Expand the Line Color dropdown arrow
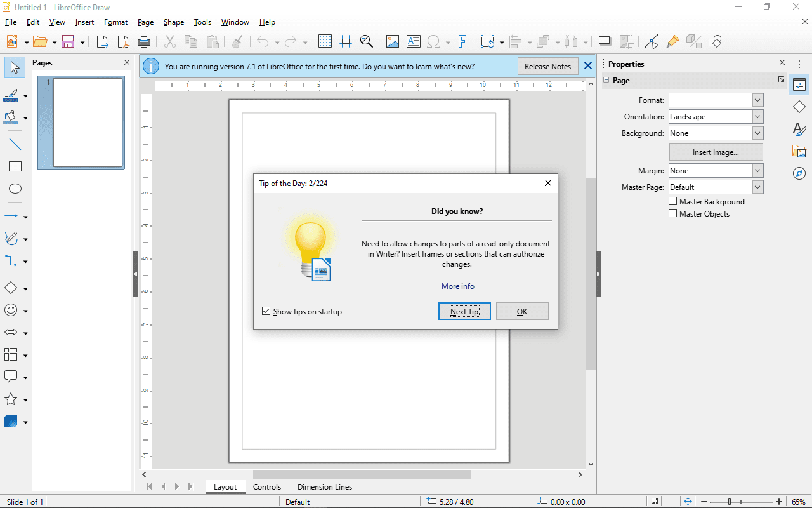 click(25, 96)
